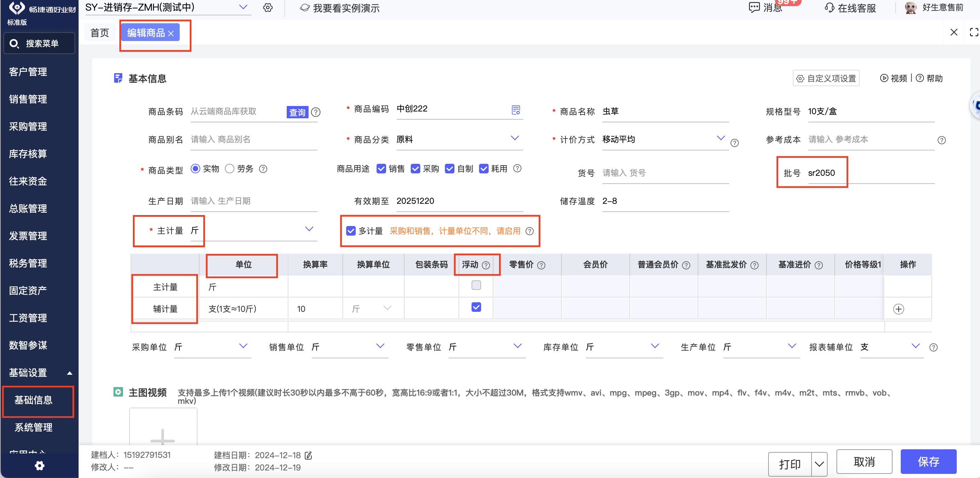This screenshot has width=980, height=478.
Task: Uncheck the 多计量 checkbox
Action: point(351,231)
